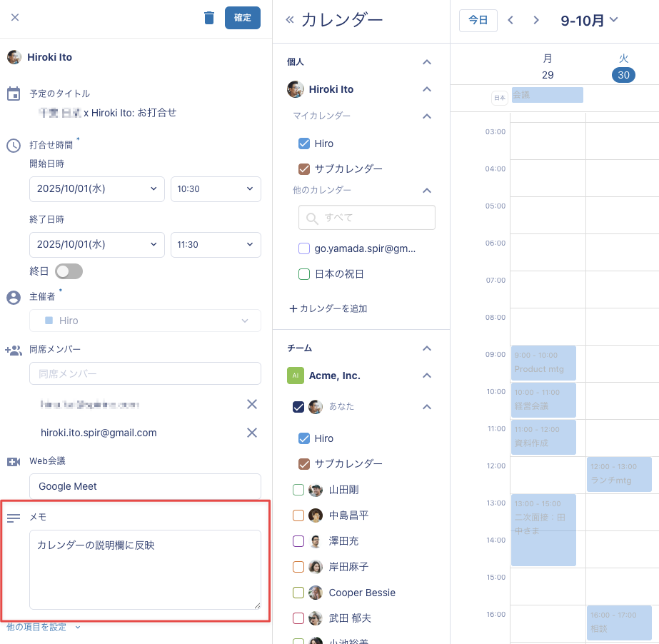Open end date 2025/10/01(水) dropdown
The height and width of the screenshot is (644, 659).
point(96,244)
